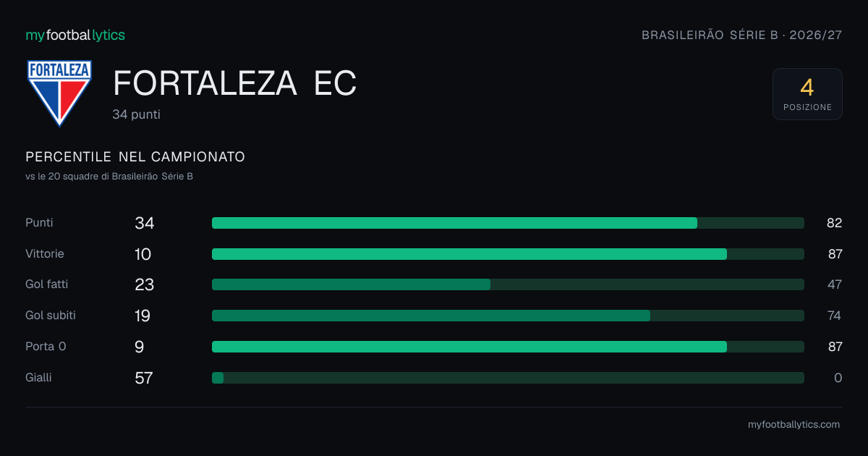Open the myfootballlytics.com footer link
868x456 pixels.
coord(794,425)
